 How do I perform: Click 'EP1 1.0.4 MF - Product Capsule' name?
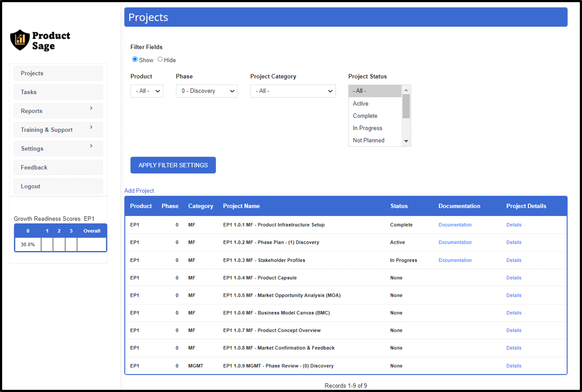click(260, 278)
